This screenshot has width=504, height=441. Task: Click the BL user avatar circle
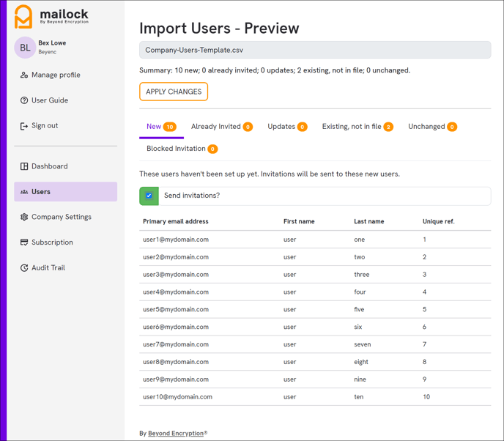pyautogui.click(x=25, y=48)
